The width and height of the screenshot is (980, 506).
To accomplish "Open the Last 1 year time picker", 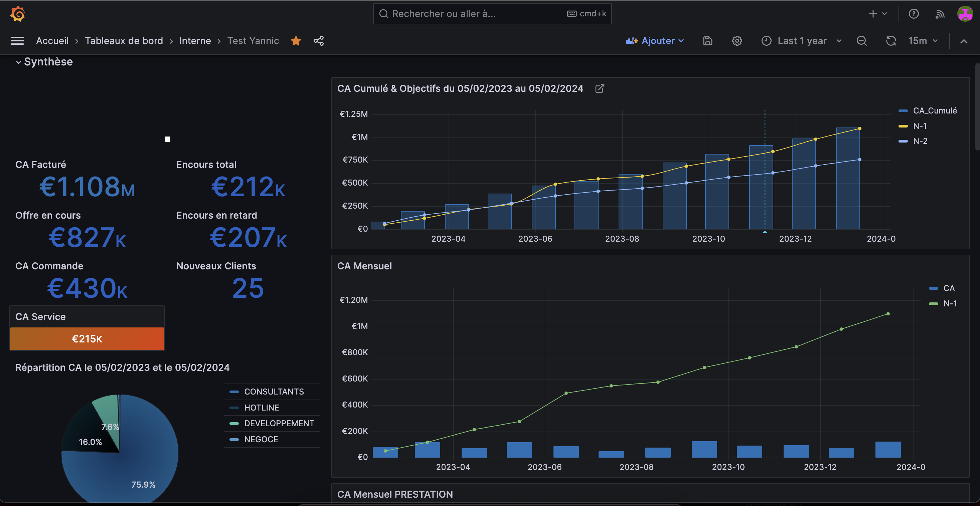I will click(802, 41).
